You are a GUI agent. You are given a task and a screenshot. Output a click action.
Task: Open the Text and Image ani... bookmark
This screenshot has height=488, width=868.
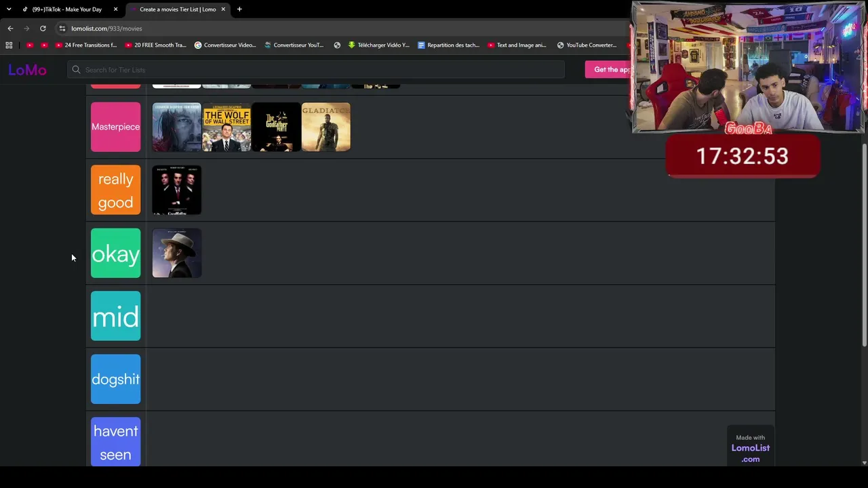(x=517, y=45)
